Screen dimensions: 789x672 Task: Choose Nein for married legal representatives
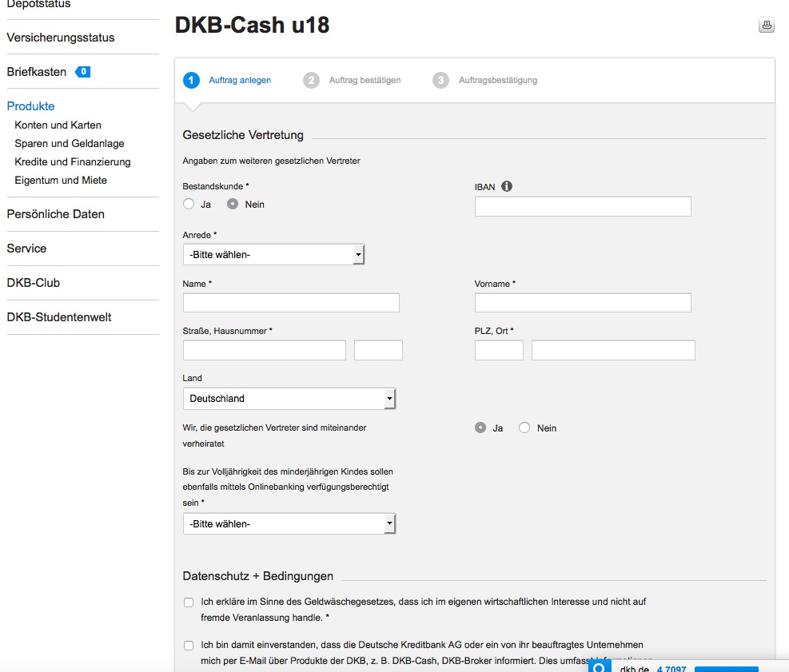click(x=524, y=427)
